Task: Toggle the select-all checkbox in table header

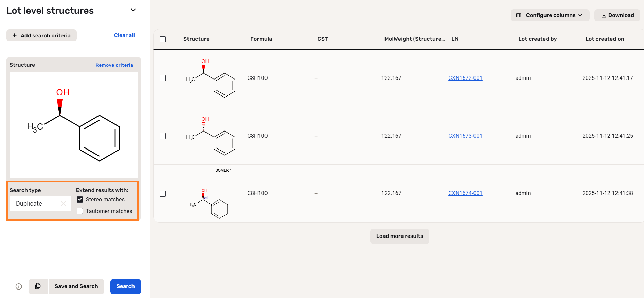Action: pos(163,39)
